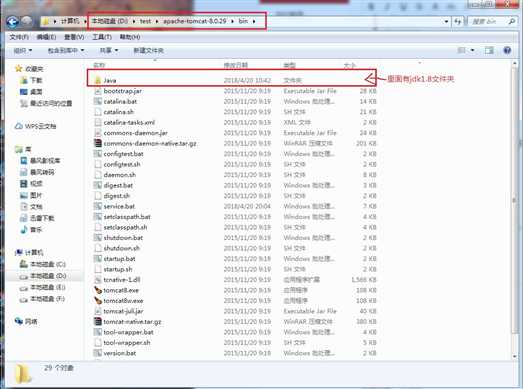The height and width of the screenshot is (389, 523).
Task: Open the Music library in sidebar
Action: [x=31, y=230]
